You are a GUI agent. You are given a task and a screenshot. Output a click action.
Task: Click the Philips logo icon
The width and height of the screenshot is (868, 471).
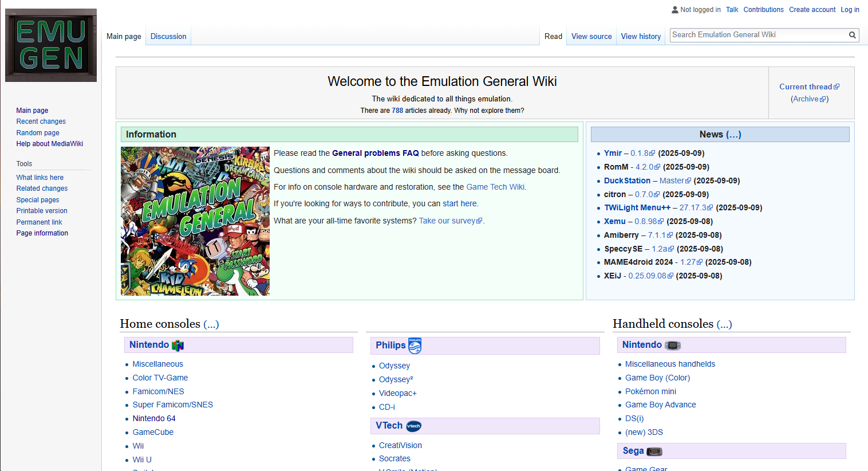coord(415,346)
